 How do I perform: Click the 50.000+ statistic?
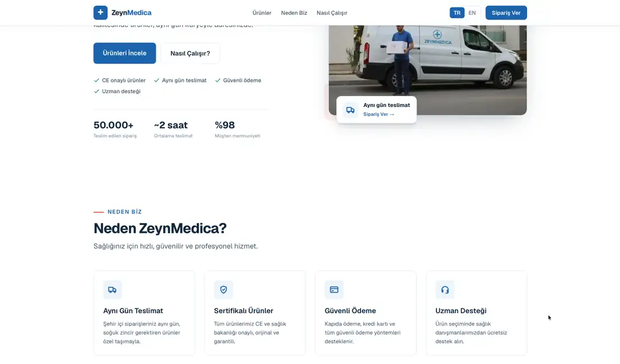click(113, 125)
